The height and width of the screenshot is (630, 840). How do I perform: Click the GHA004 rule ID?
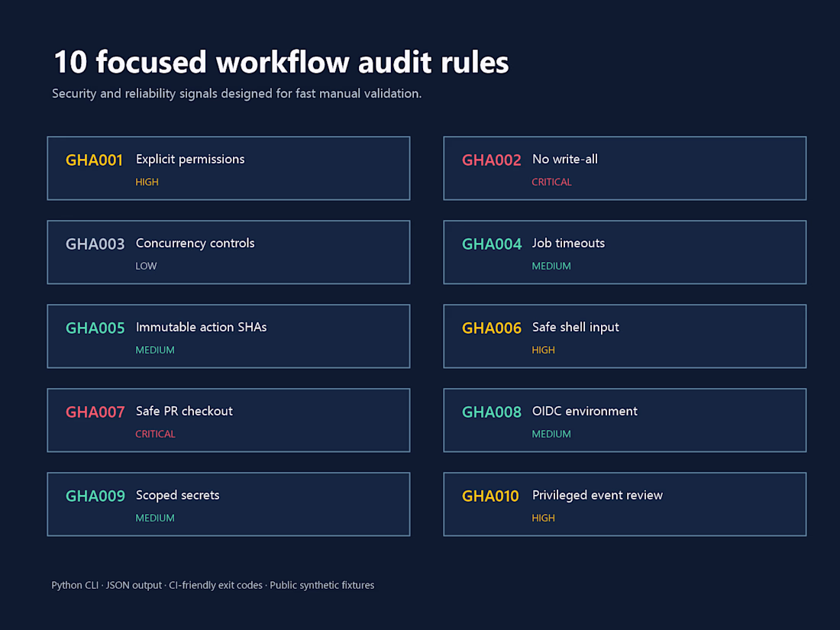pos(492,244)
